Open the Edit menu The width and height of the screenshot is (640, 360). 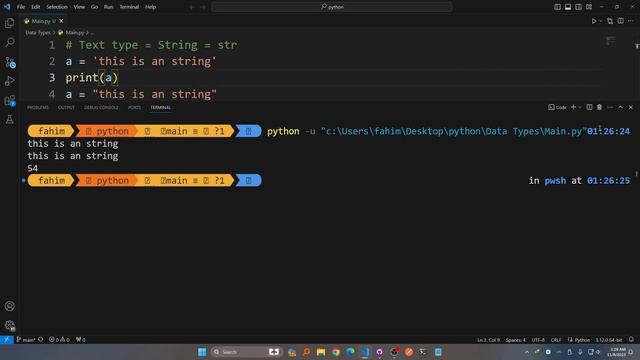pos(36,7)
